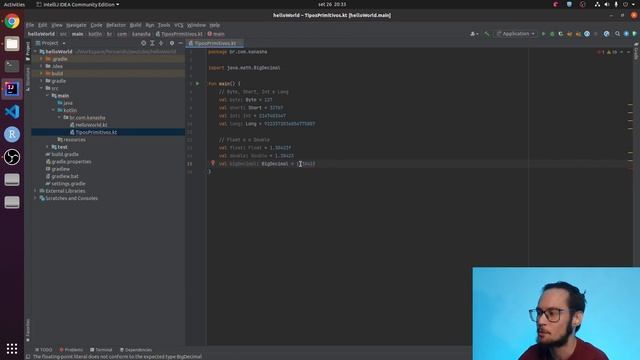Screen dimensions: 640x360
Task: Open Application run configuration dropdown
Action: click(x=516, y=34)
